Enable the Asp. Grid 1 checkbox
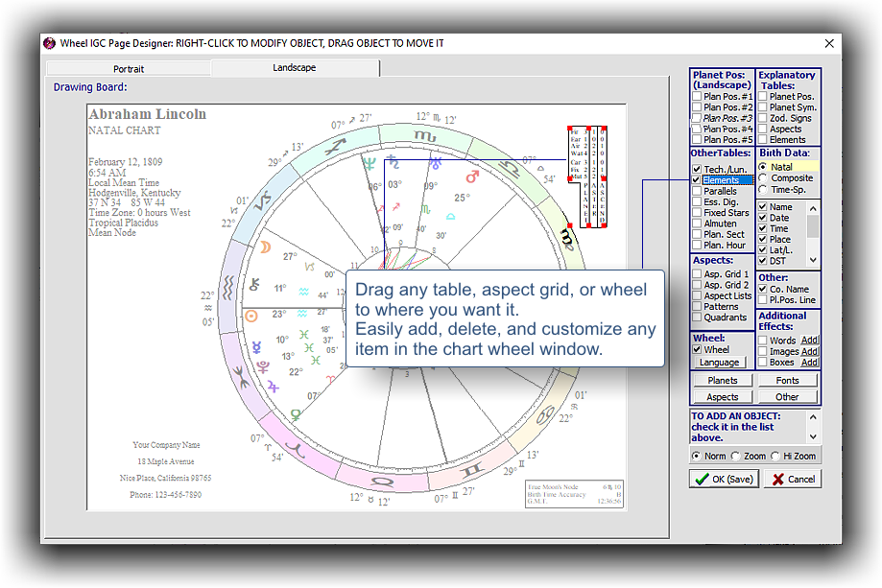Image resolution: width=882 pixels, height=588 pixels. tap(696, 274)
